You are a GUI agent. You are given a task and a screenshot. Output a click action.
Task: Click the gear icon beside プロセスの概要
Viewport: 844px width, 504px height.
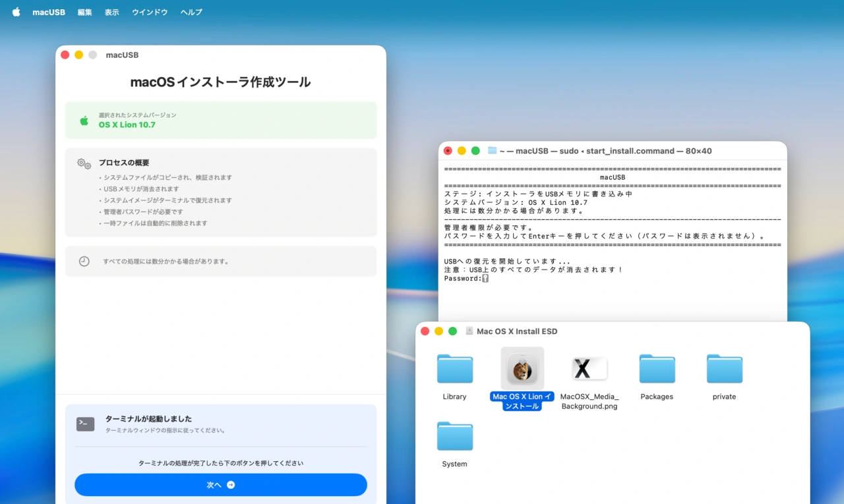click(x=84, y=163)
